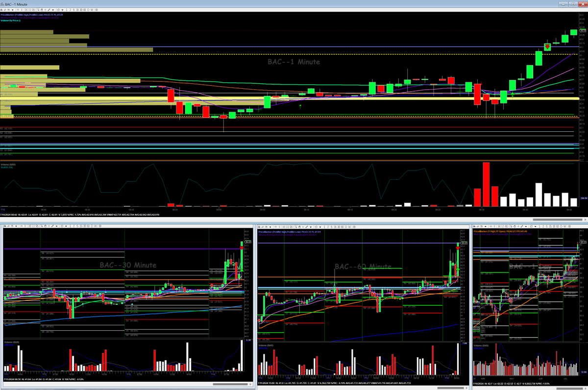Select the hand pan tool in BAC 1 Minute toolbar
The height and width of the screenshot is (390, 588).
[x=42, y=10]
